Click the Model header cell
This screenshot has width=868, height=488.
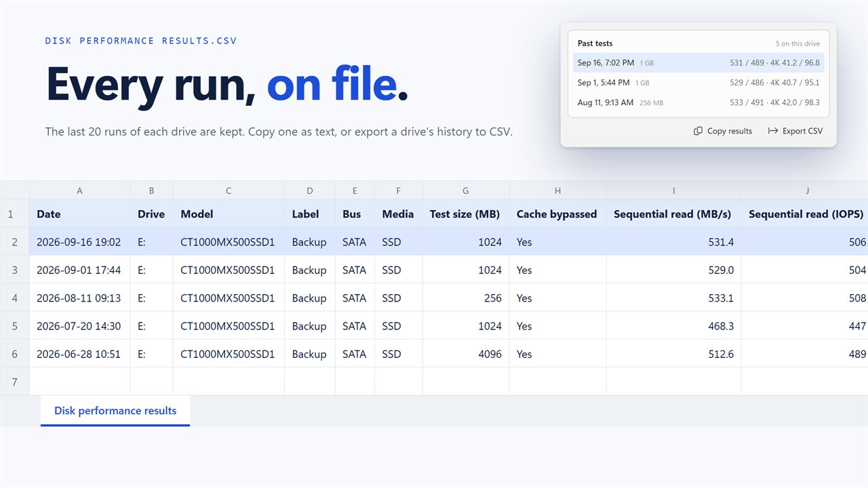tap(229, 213)
